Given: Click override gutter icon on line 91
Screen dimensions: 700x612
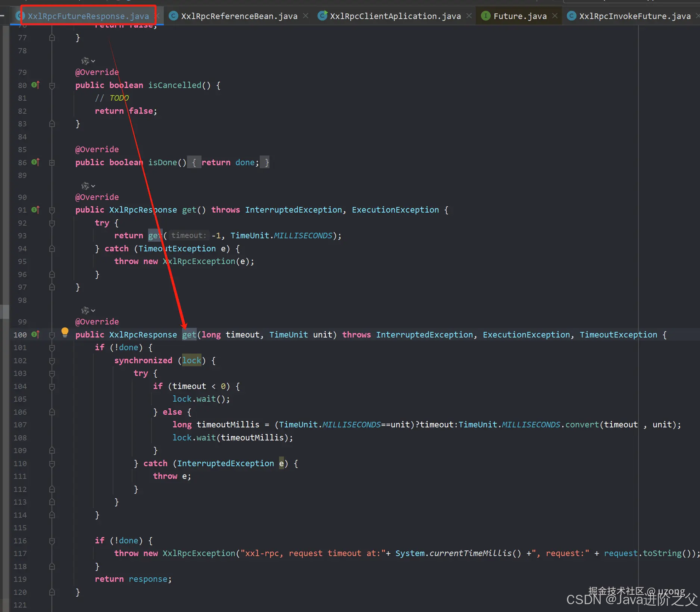Looking at the screenshot, I should (x=35, y=210).
